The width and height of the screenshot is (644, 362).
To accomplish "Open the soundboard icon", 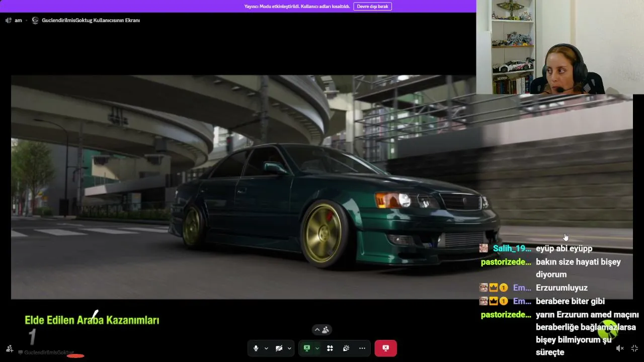I will point(346,348).
